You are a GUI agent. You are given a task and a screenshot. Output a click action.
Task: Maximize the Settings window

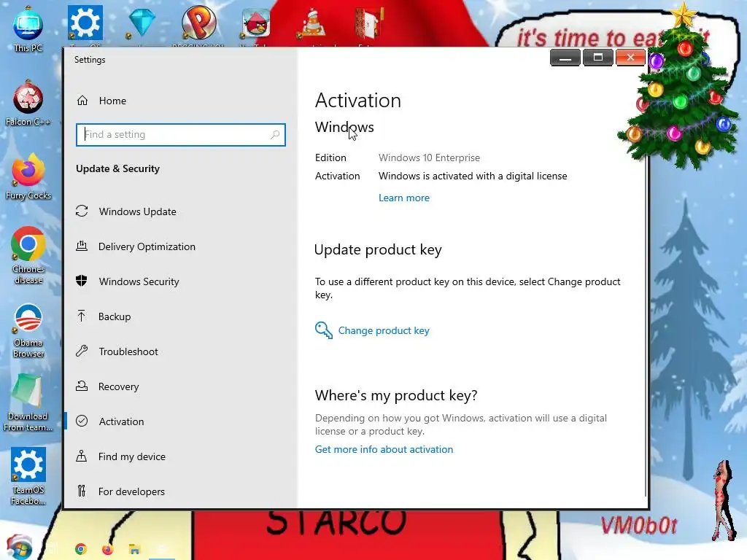tap(598, 58)
